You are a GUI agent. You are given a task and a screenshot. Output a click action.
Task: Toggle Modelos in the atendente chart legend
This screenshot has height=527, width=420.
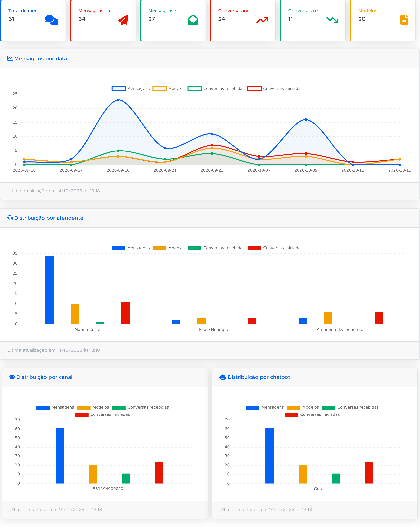point(169,248)
